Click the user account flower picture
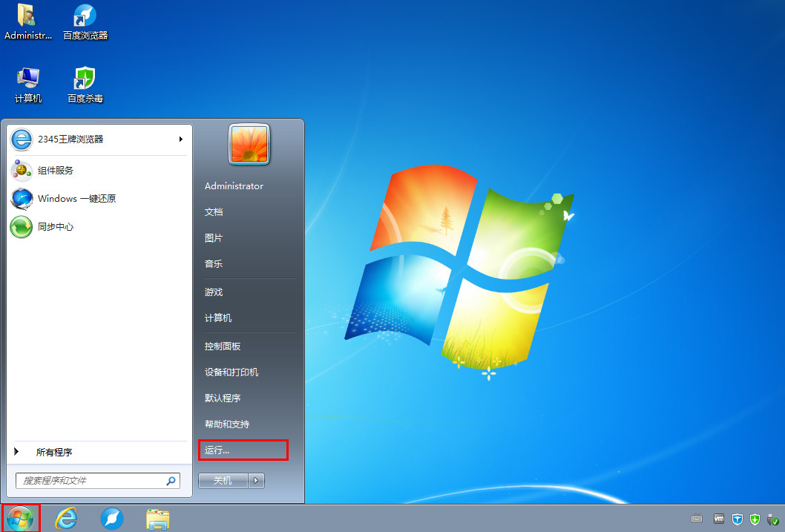This screenshot has width=785, height=532. pos(249,144)
